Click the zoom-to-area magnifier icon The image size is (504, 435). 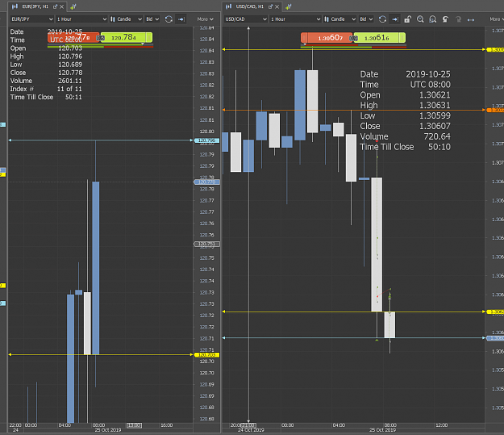(x=433, y=19)
